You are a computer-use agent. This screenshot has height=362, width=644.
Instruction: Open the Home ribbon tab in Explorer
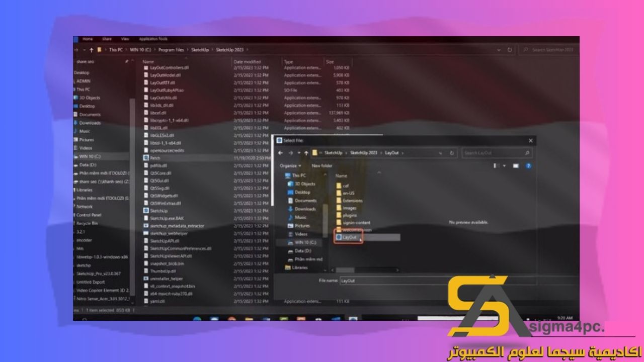pyautogui.click(x=88, y=39)
